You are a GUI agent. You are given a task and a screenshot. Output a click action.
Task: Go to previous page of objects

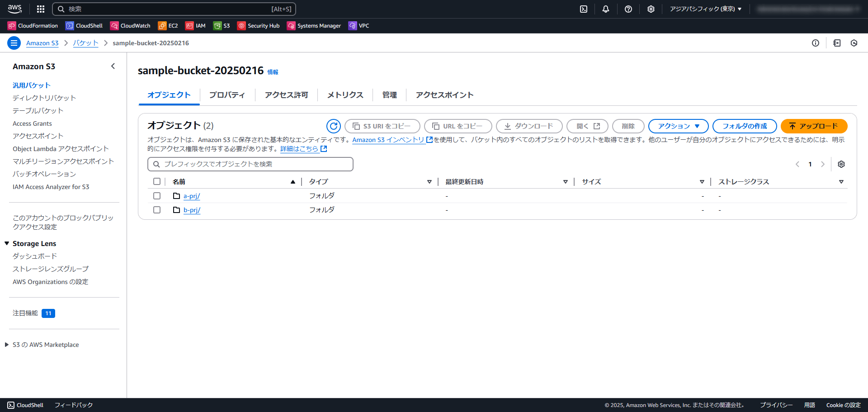click(797, 164)
